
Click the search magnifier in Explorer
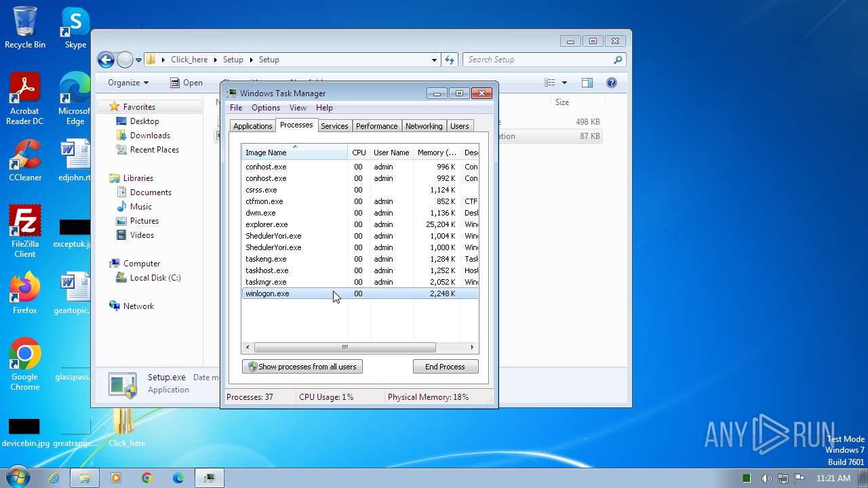(618, 60)
